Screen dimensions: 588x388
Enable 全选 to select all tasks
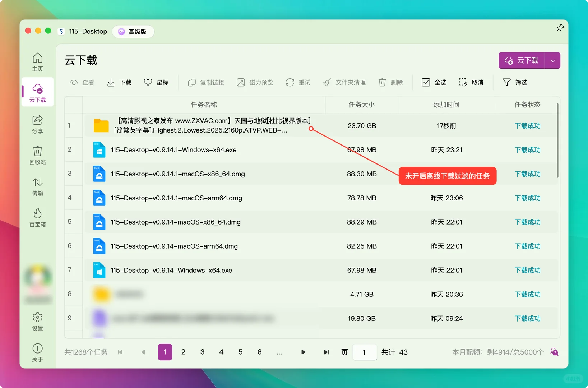tap(434, 82)
